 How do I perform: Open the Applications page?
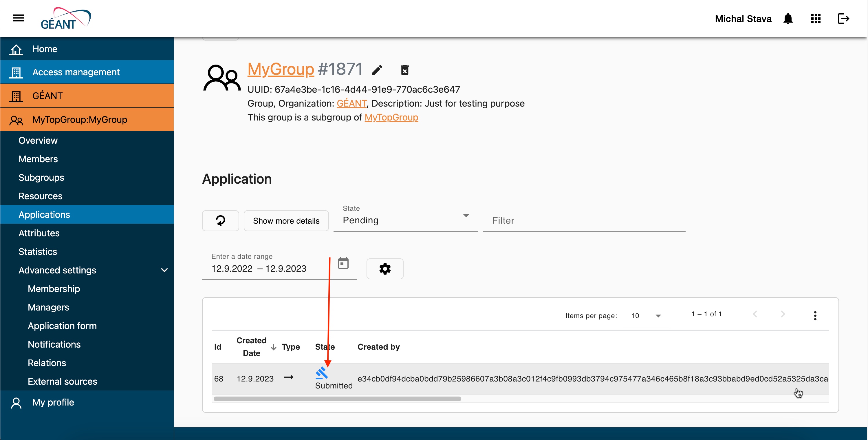click(87, 214)
